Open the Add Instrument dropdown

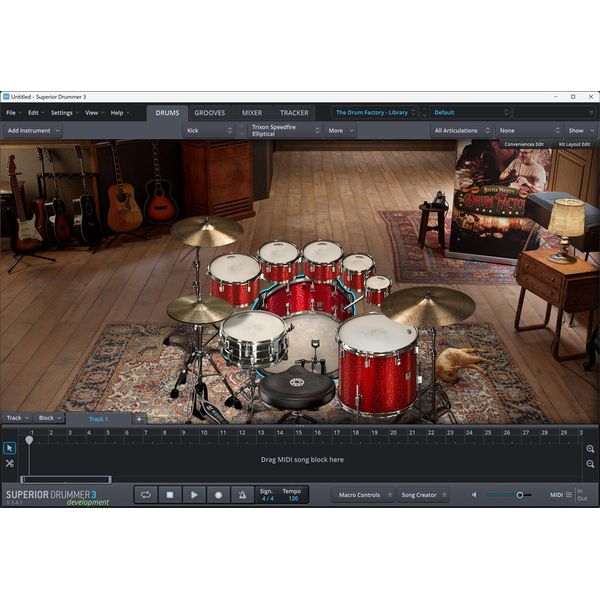(33, 130)
